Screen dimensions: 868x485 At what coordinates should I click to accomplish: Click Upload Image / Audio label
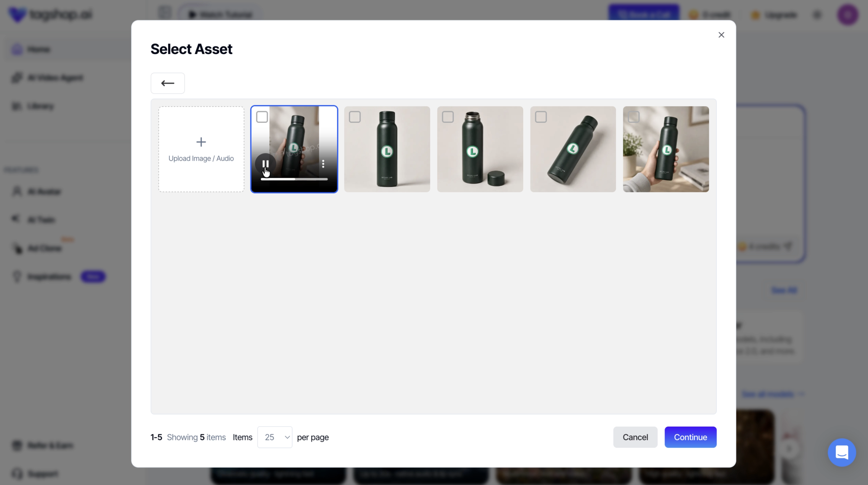(x=201, y=159)
